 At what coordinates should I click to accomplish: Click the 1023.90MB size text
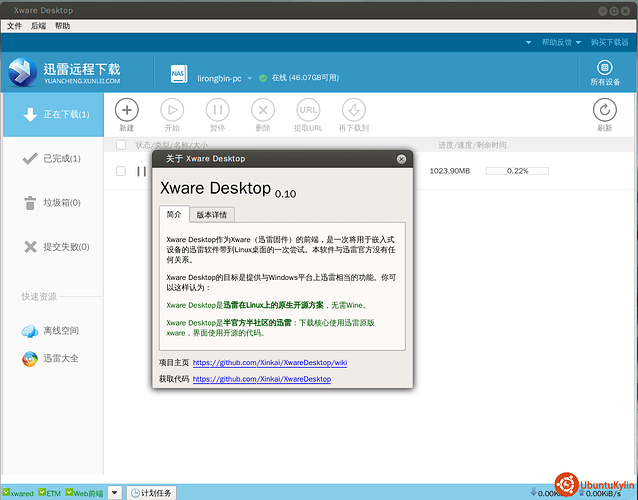click(450, 171)
